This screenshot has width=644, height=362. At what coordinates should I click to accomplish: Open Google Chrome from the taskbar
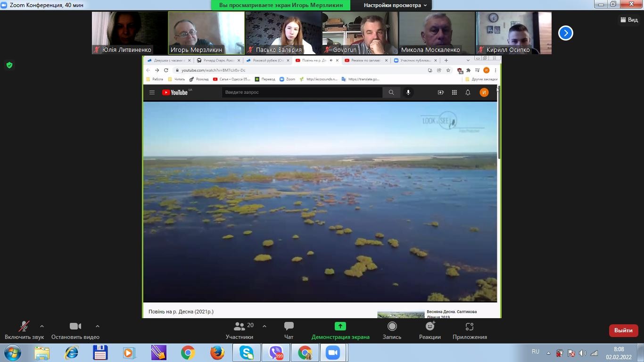(188, 353)
